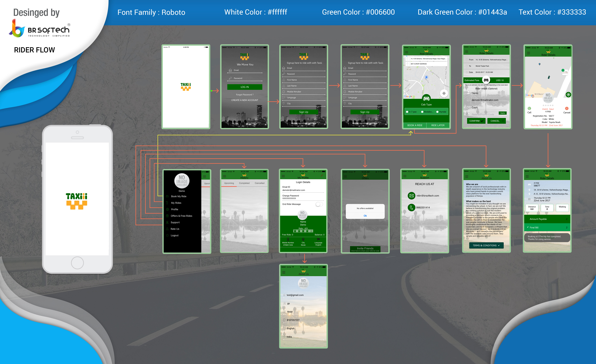This screenshot has width=596, height=364.
Task: Select the 5-7 pax cab type
Action: click(411, 112)
